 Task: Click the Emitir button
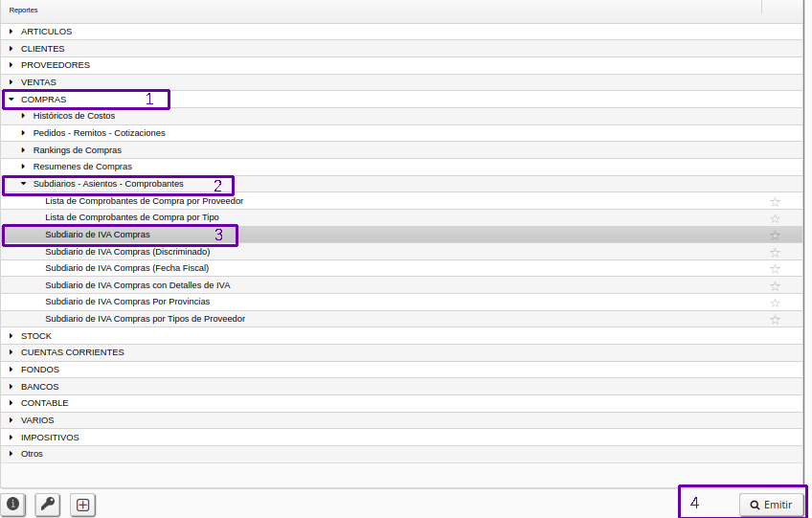771,505
